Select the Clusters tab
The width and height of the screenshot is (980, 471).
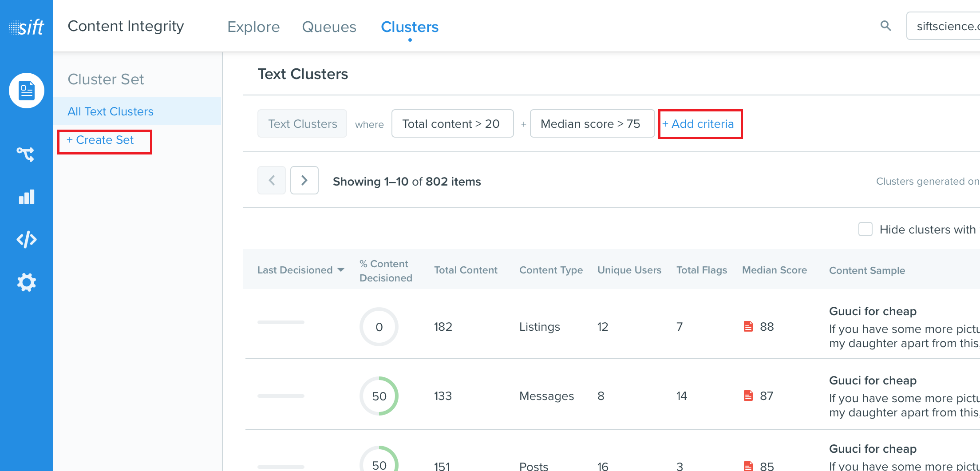click(410, 27)
